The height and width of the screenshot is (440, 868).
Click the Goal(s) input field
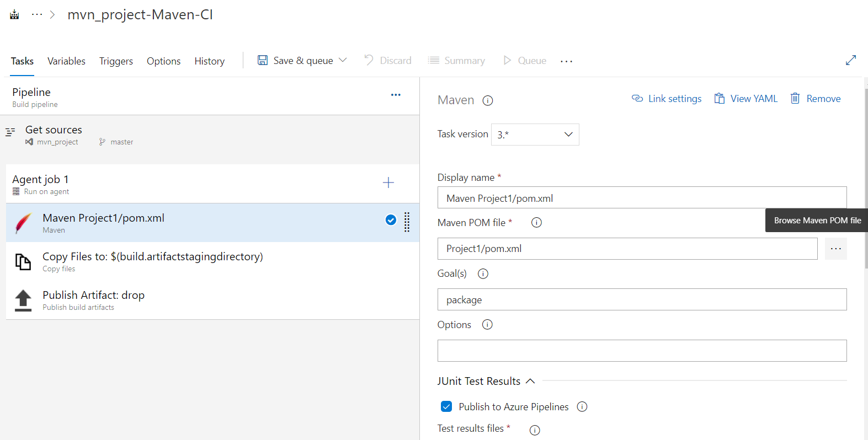[642, 299]
